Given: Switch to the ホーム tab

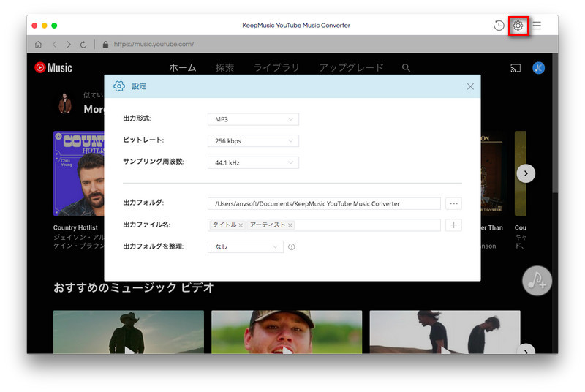Looking at the screenshot, I should coord(182,67).
